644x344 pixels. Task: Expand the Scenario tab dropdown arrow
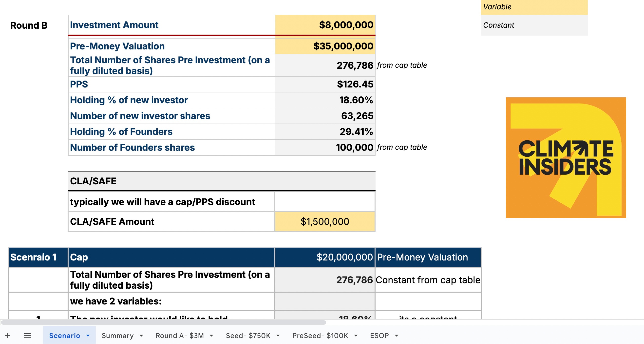(88, 336)
